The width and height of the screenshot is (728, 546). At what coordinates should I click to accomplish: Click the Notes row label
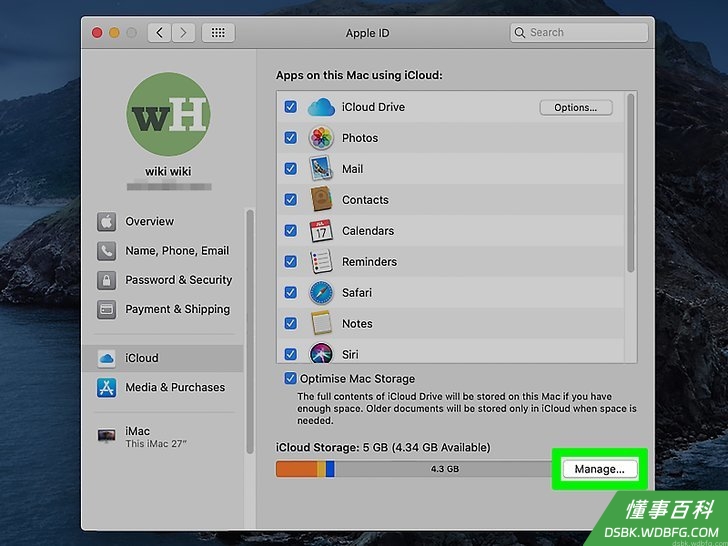click(357, 324)
